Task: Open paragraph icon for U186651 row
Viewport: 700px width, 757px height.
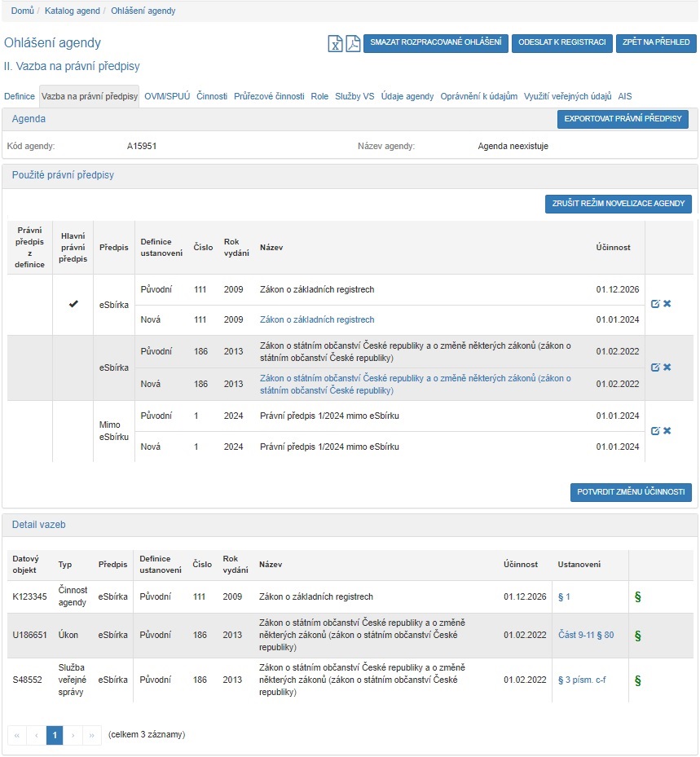Action: point(638,636)
